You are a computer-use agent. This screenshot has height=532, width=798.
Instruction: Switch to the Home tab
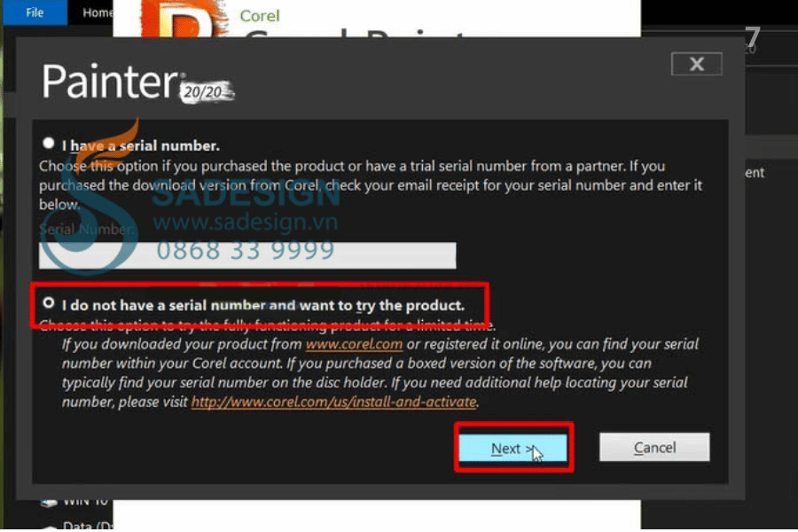[x=97, y=12]
